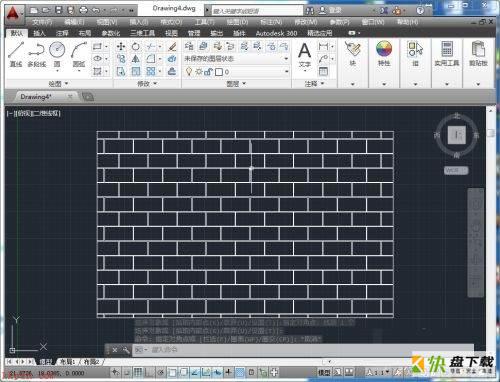
Task: Toggle Polar tracking in status bar
Action: 161,372
